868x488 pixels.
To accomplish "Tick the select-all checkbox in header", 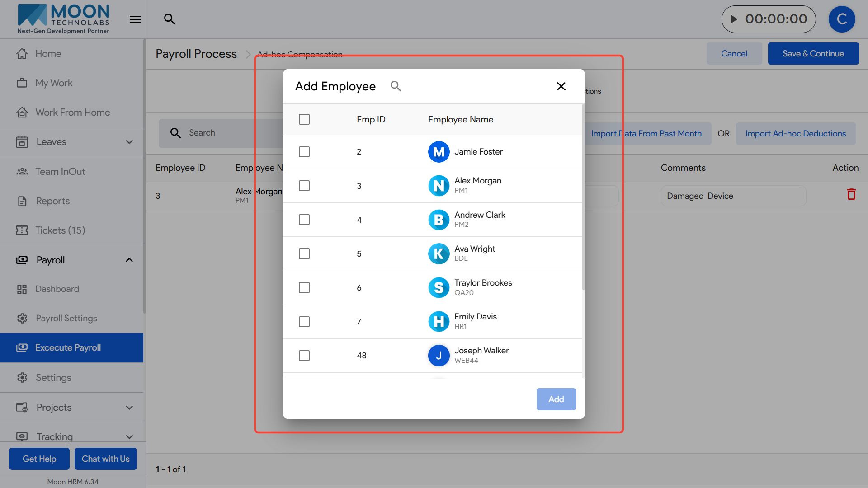I will click(304, 119).
